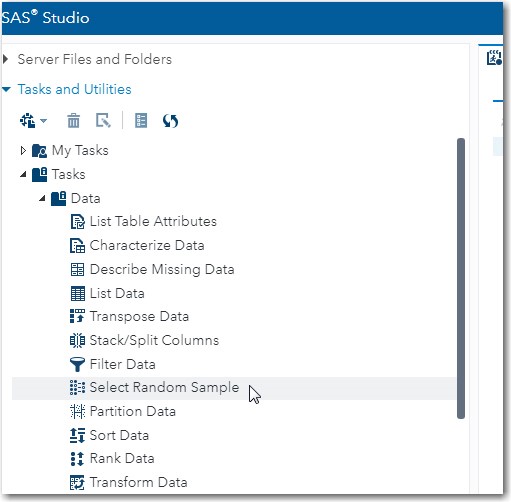The width and height of the screenshot is (511, 502).
Task: Click the vertical scrollbar in task tree
Action: (461, 278)
